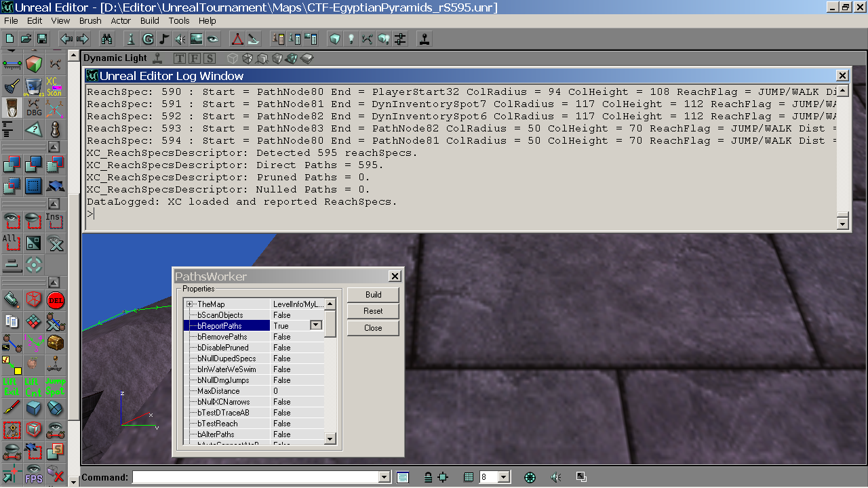The width and height of the screenshot is (868, 488).
Task: Open the Brush menu
Action: (x=90, y=21)
